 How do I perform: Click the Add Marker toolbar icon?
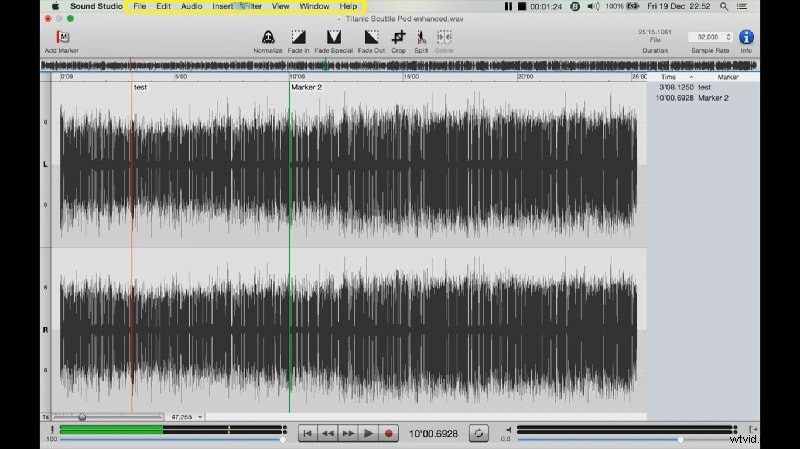click(62, 37)
